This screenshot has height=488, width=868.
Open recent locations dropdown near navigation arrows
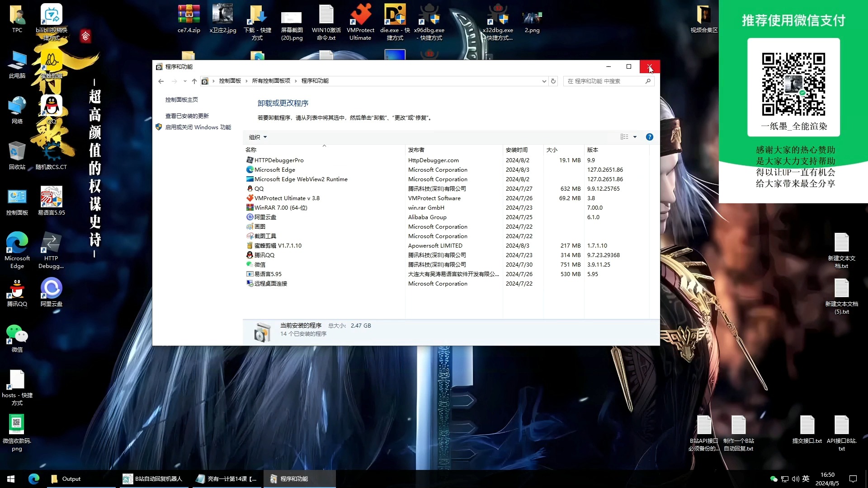point(185,81)
